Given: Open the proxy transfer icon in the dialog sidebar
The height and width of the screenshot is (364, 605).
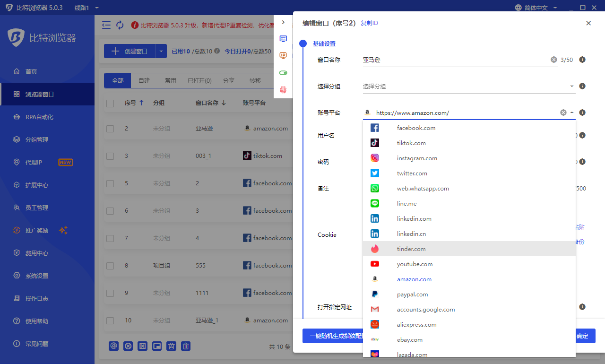Looking at the screenshot, I should pos(283,39).
